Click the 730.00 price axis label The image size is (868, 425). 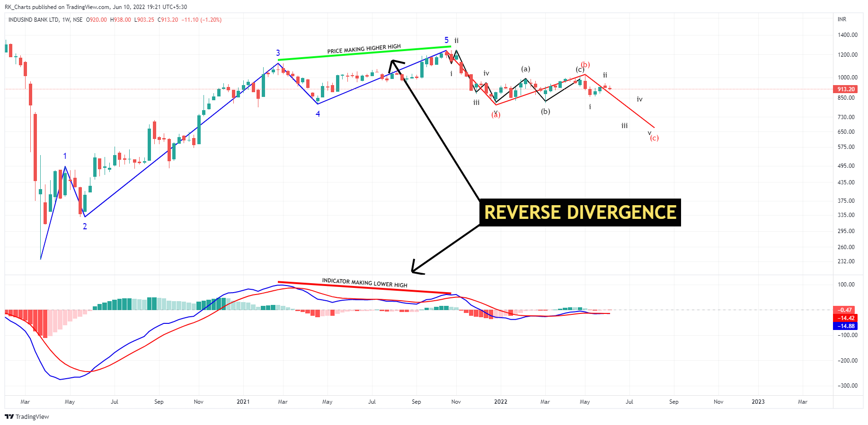[x=846, y=117]
